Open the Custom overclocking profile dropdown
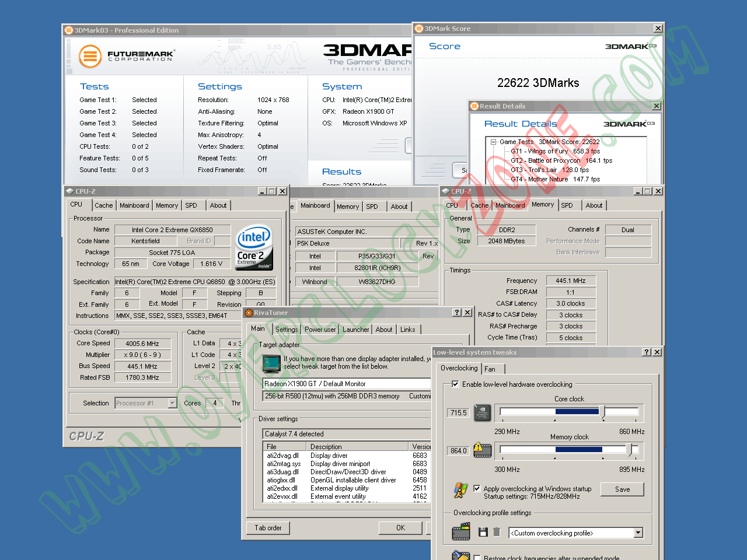Viewport: 747px width, 560px height. (638, 533)
